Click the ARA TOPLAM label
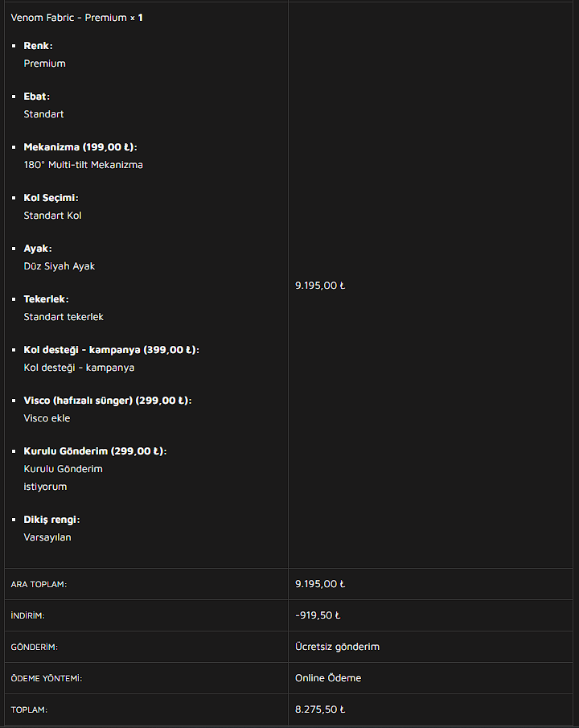The image size is (579, 728). (x=39, y=584)
